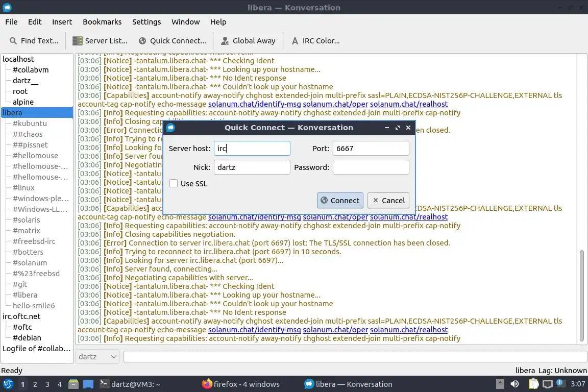Open the hello-smile6 query
Image resolution: width=588 pixels, height=392 pixels.
click(34, 306)
